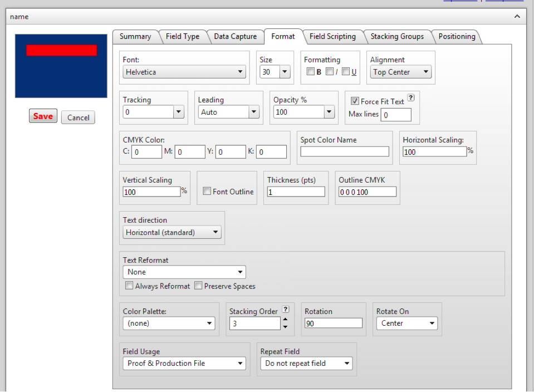Click the Outline CMYK input field

[x=368, y=192]
